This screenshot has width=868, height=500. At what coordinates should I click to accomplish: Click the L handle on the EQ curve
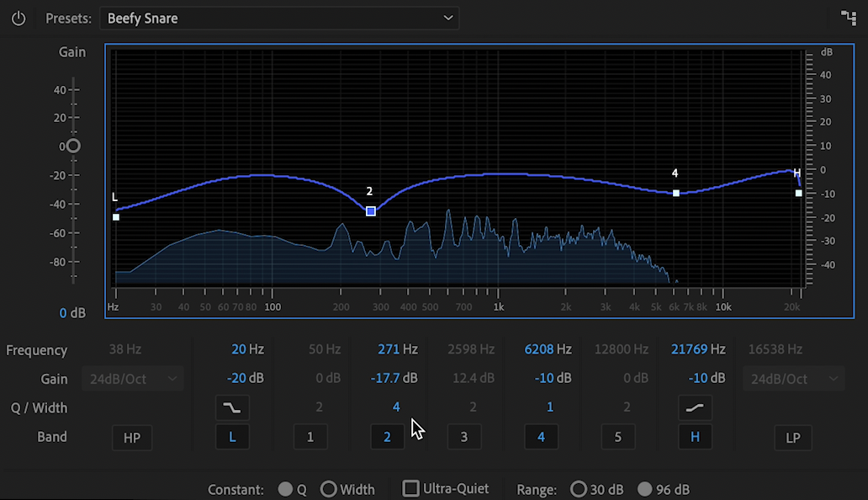(x=115, y=215)
